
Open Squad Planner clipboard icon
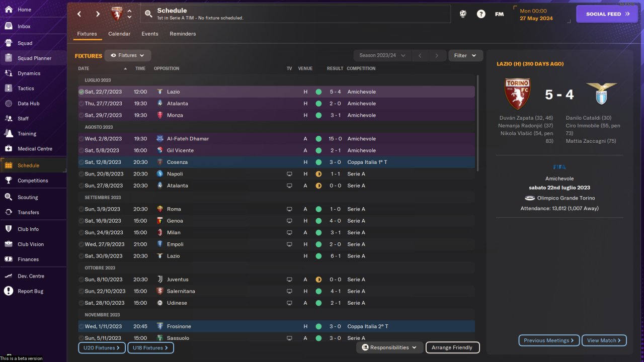[x=9, y=58]
